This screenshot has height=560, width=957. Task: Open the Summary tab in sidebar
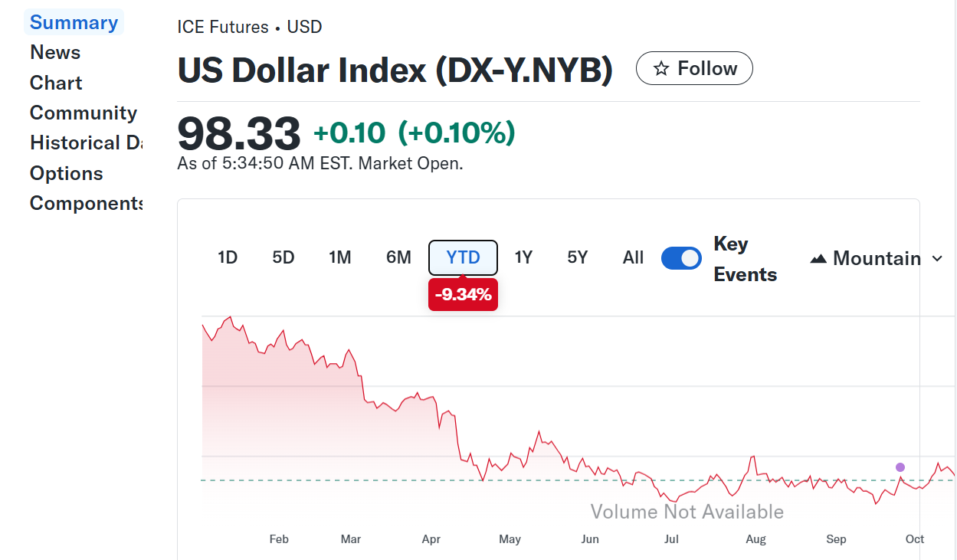74,22
